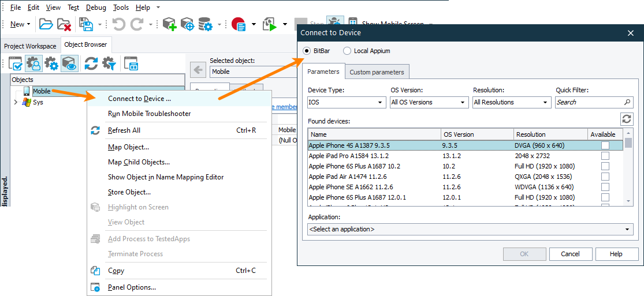Viewport: 644px width, 296px height.
Task: Open the OS Version dropdown
Action: [429, 102]
